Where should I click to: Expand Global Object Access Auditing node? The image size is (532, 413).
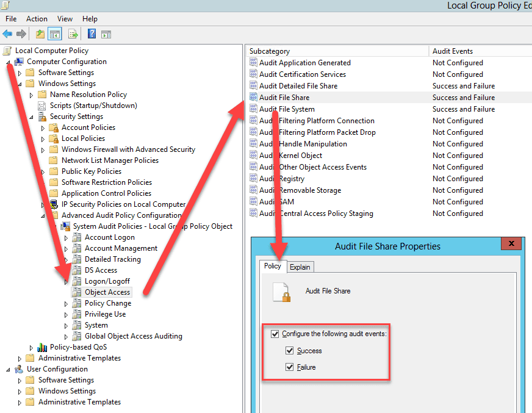tap(66, 336)
